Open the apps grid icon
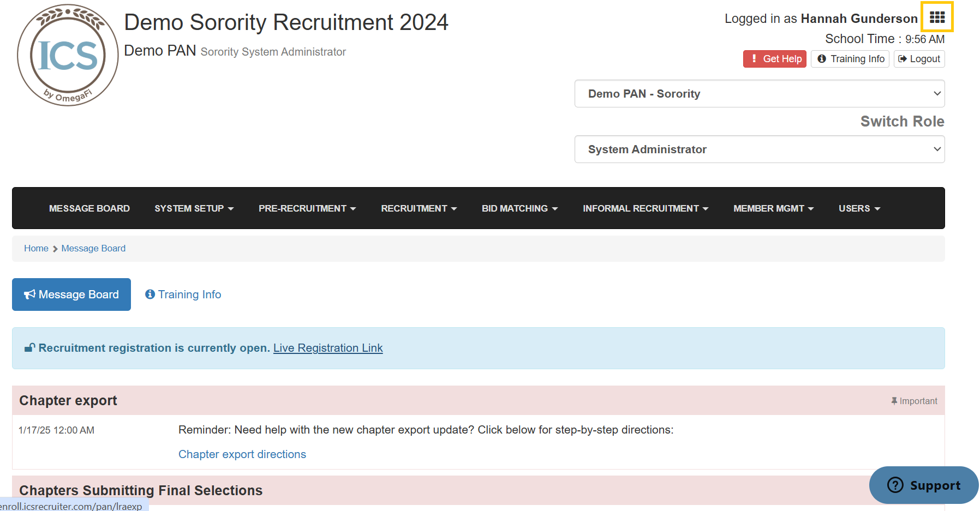Image resolution: width=980 pixels, height=511 pixels. (x=937, y=17)
